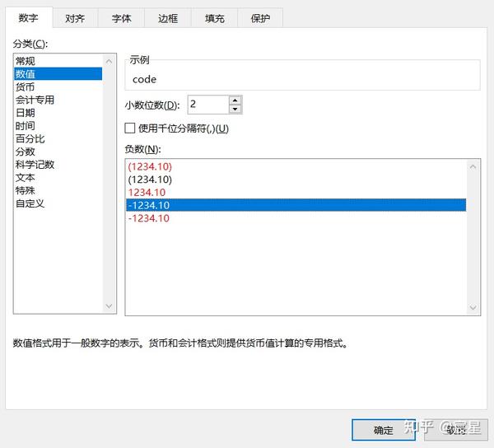
Task: Decrease decimal places with down arrow
Action: coord(235,109)
